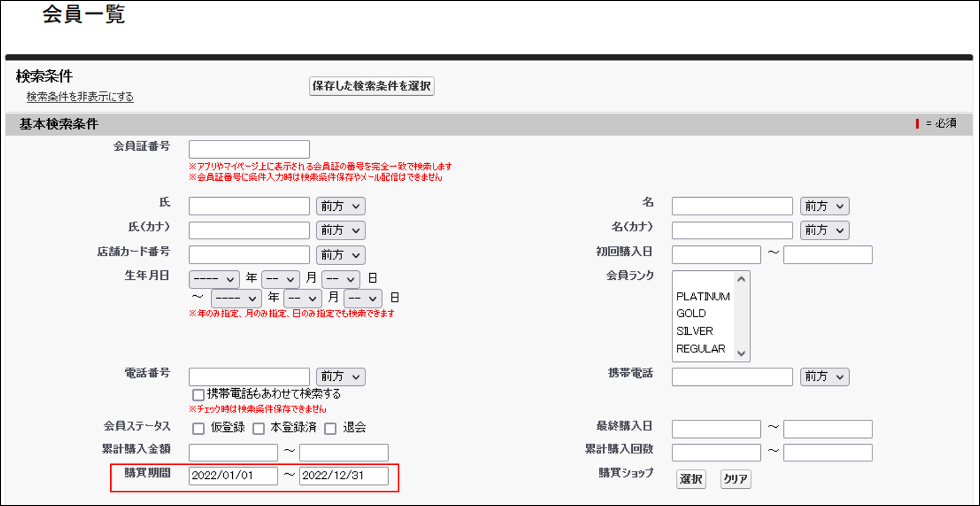This screenshot has width=980, height=506.
Task: Open the 前方 dropdown next to 氏(カナ)
Action: point(340,231)
